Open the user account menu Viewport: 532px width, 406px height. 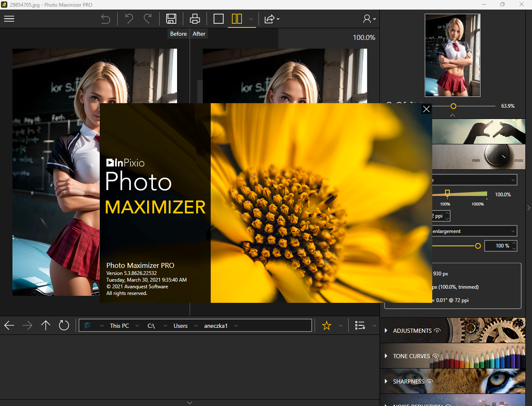coord(369,19)
